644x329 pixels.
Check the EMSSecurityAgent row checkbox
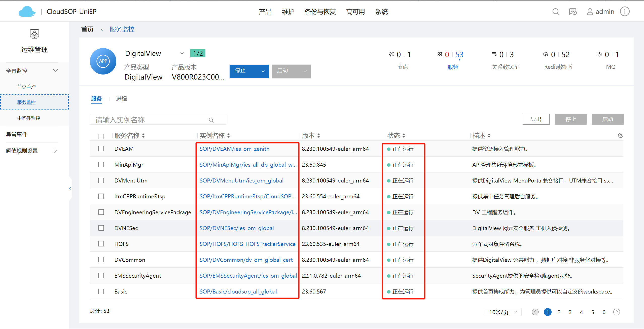pyautogui.click(x=101, y=276)
